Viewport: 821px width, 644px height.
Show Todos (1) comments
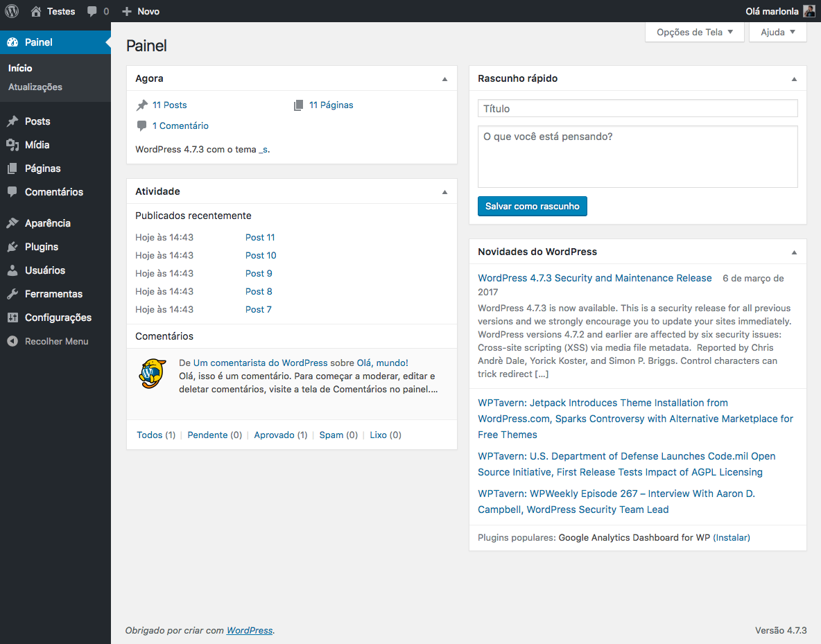(156, 435)
